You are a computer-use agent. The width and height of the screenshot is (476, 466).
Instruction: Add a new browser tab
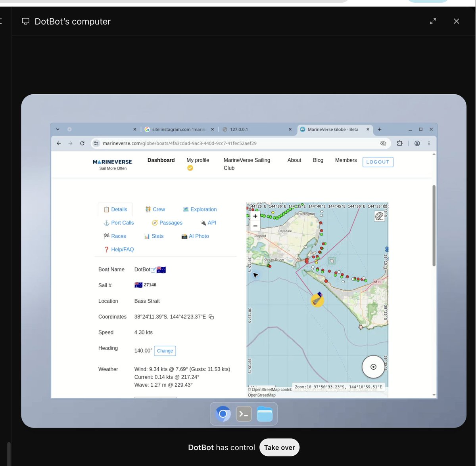click(380, 130)
